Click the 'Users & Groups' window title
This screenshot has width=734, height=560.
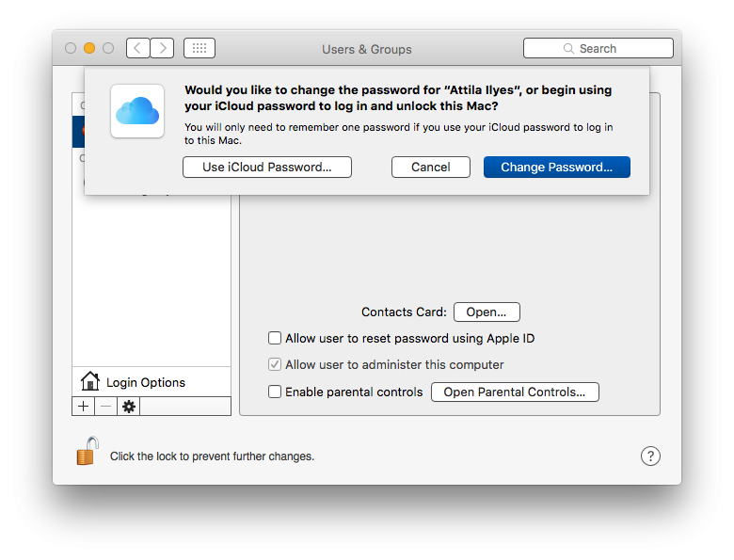[x=367, y=49]
